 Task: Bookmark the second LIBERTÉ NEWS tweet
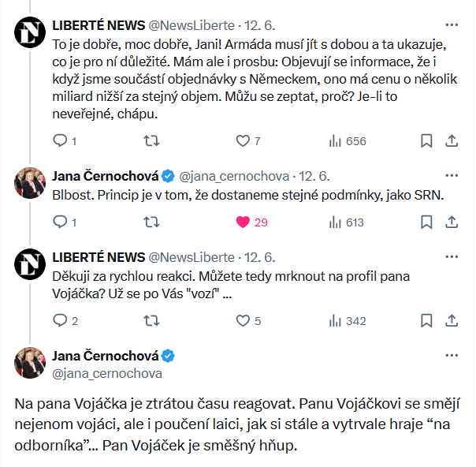[x=426, y=320]
